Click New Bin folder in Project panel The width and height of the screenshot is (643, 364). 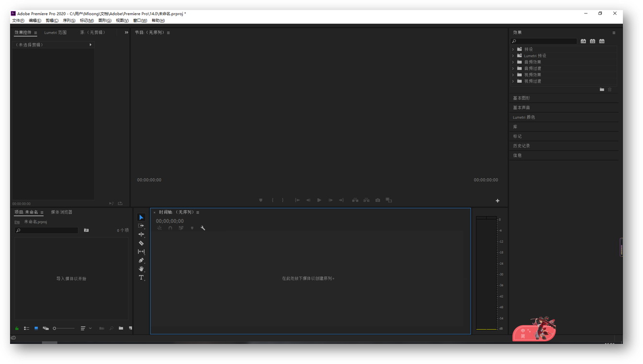click(x=121, y=328)
